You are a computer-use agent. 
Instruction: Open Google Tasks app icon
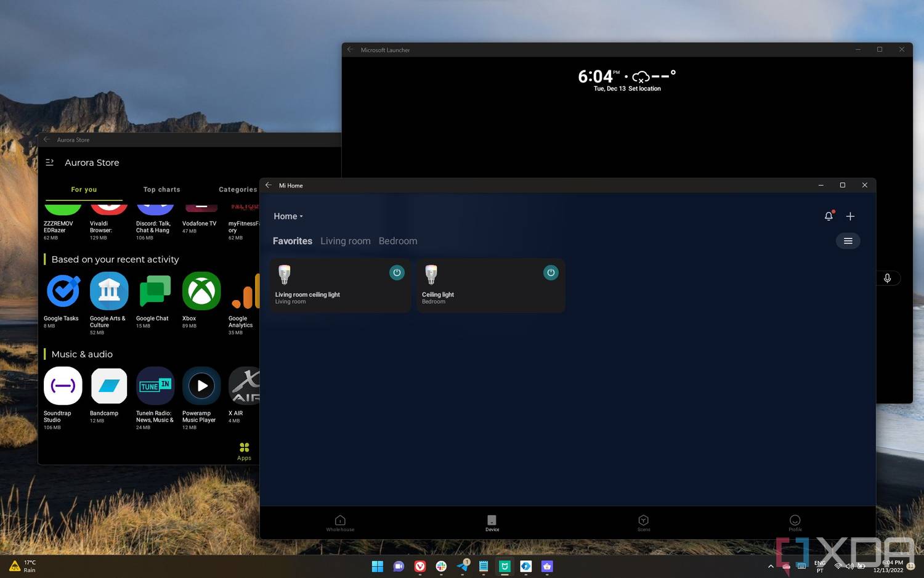point(63,291)
